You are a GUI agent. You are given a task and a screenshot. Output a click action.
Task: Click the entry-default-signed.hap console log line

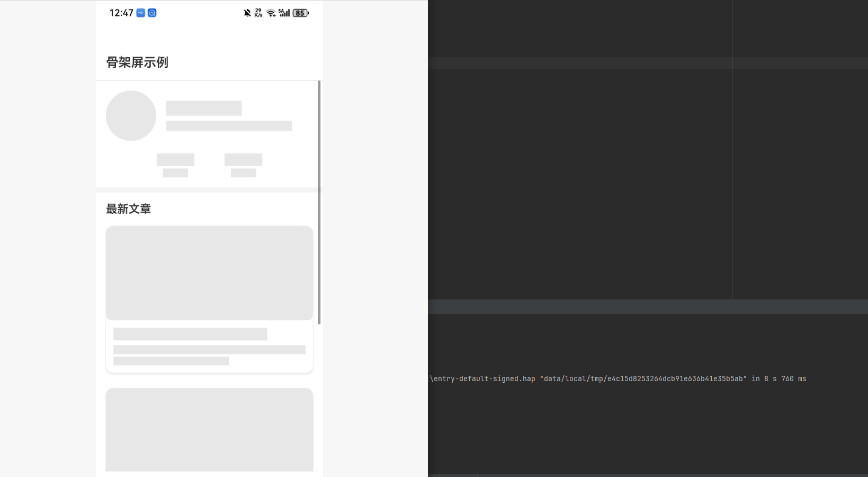618,379
